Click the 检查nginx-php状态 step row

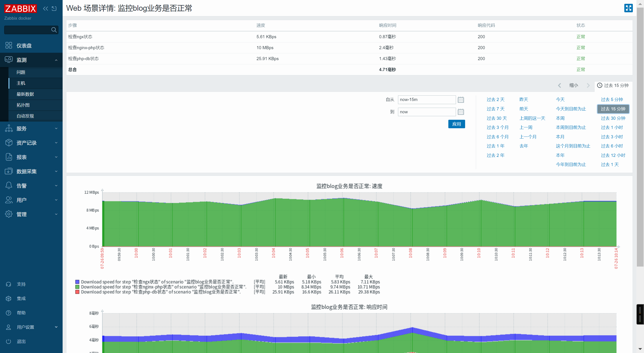coord(349,48)
